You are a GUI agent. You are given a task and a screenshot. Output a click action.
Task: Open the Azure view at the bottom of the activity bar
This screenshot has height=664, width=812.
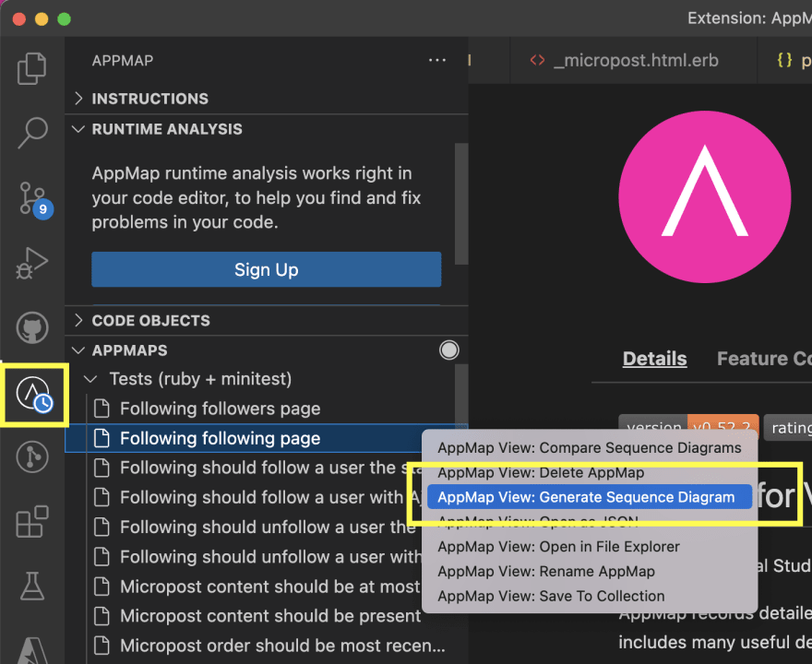pyautogui.click(x=33, y=650)
